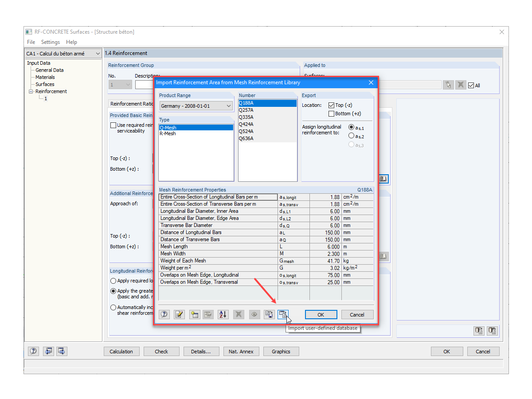
Task: Confirm the mesh library dialog with OK
Action: [x=321, y=315]
